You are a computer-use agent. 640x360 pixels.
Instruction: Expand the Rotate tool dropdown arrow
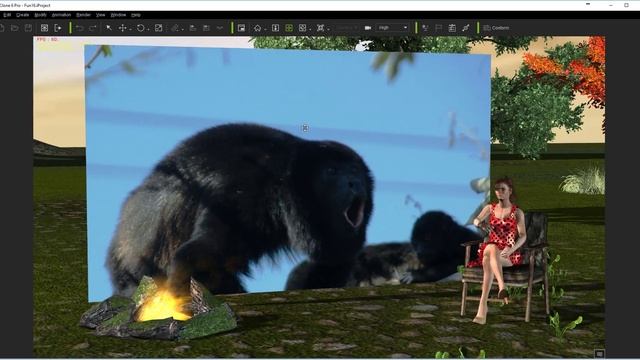148,29
